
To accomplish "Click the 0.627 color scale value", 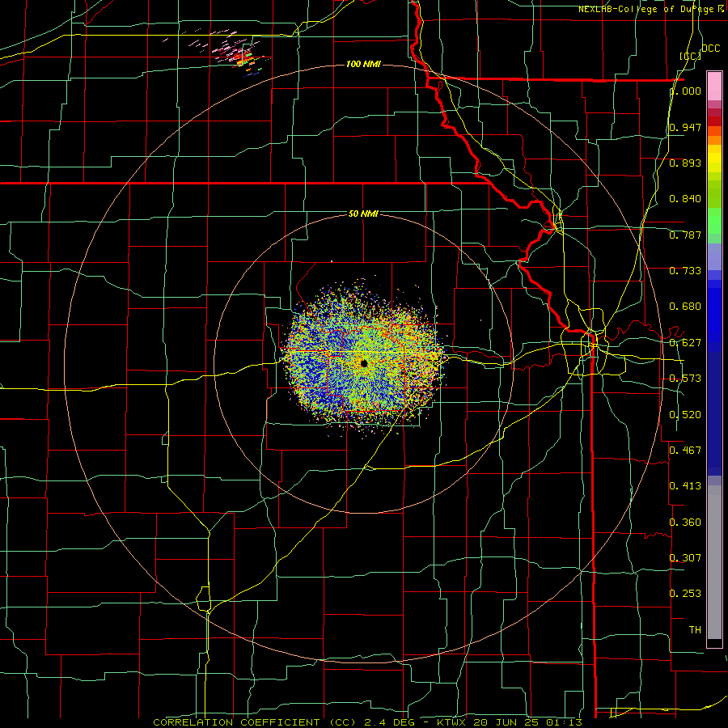I will (685, 343).
